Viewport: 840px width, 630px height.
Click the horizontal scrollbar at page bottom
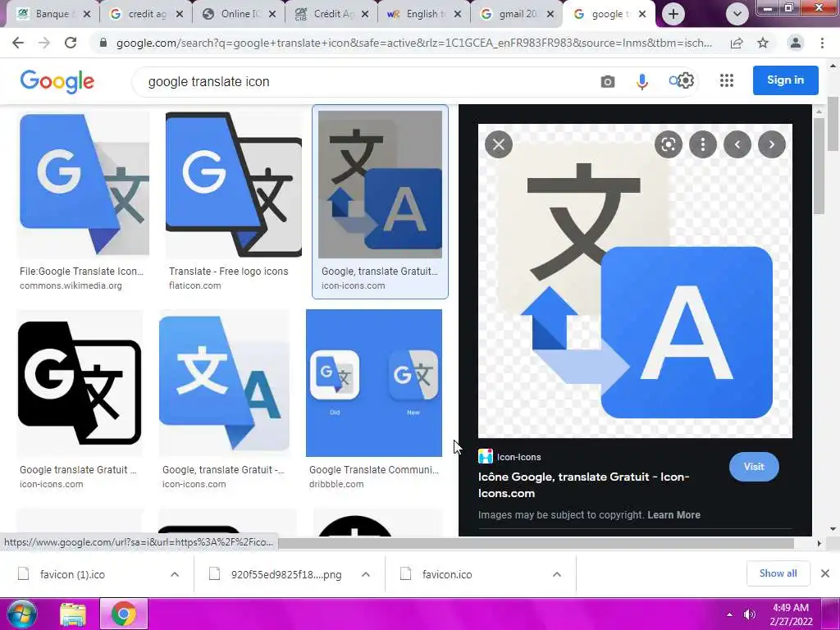[x=536, y=544]
